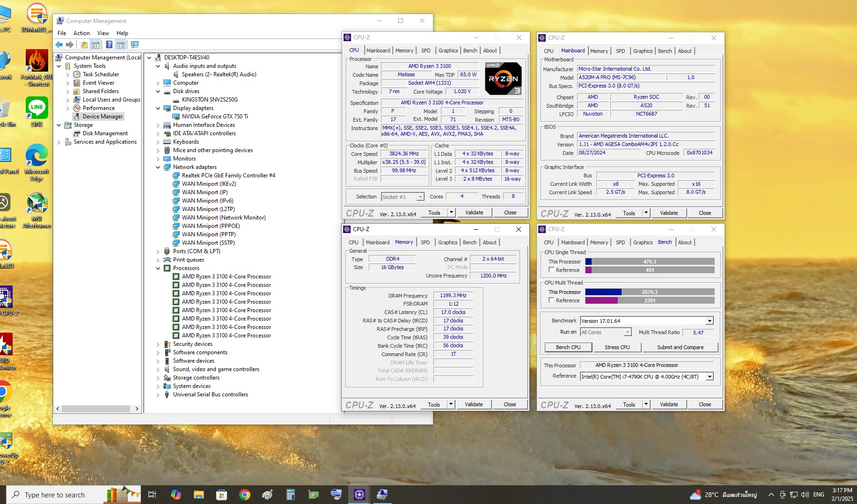857x504 pixels.
Task: Click Reference multi thread bar 2301
Action: 650,300
